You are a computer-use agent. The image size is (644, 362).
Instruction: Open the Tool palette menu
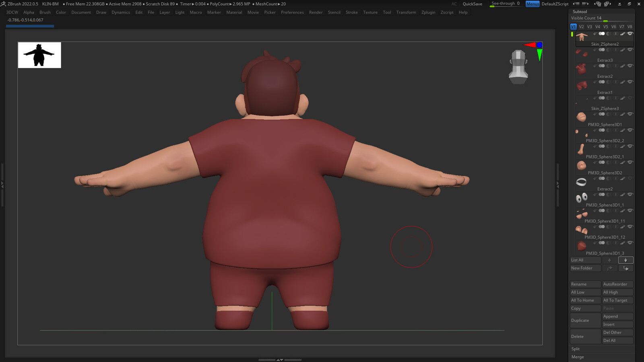coord(387,12)
